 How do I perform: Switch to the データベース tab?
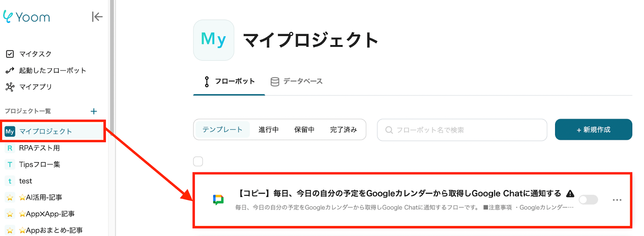point(297,81)
